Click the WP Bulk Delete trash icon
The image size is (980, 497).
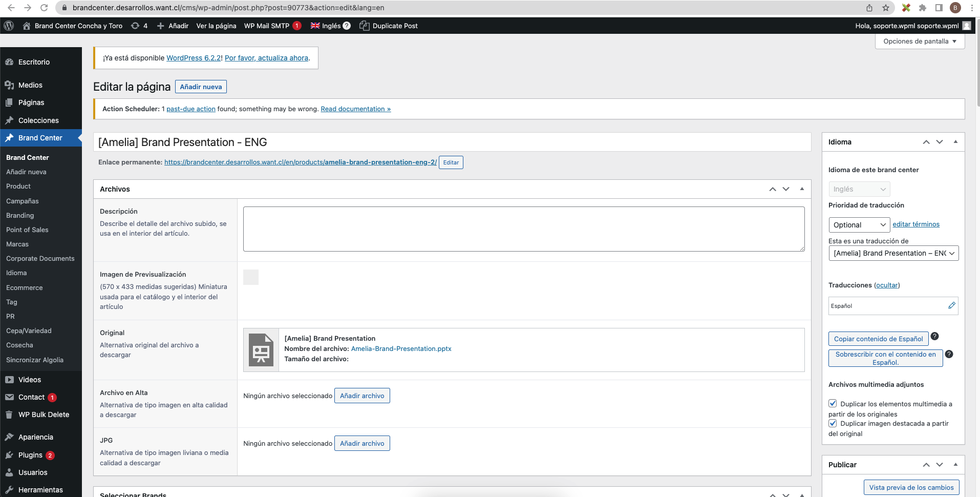tap(9, 415)
